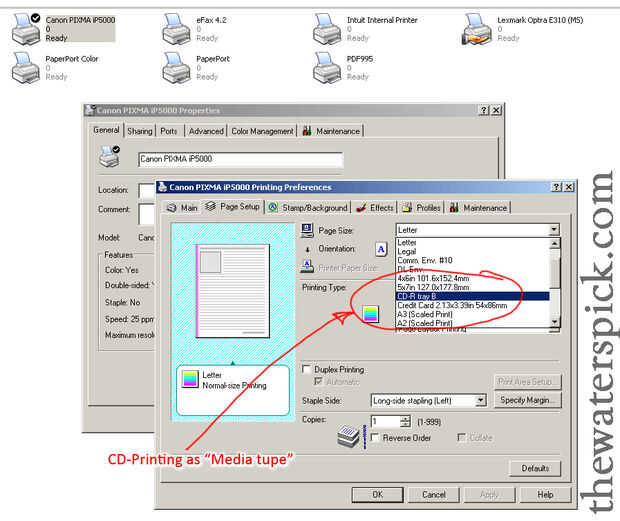Select the Canon PIXMA iP5000 printer icon

[26, 29]
